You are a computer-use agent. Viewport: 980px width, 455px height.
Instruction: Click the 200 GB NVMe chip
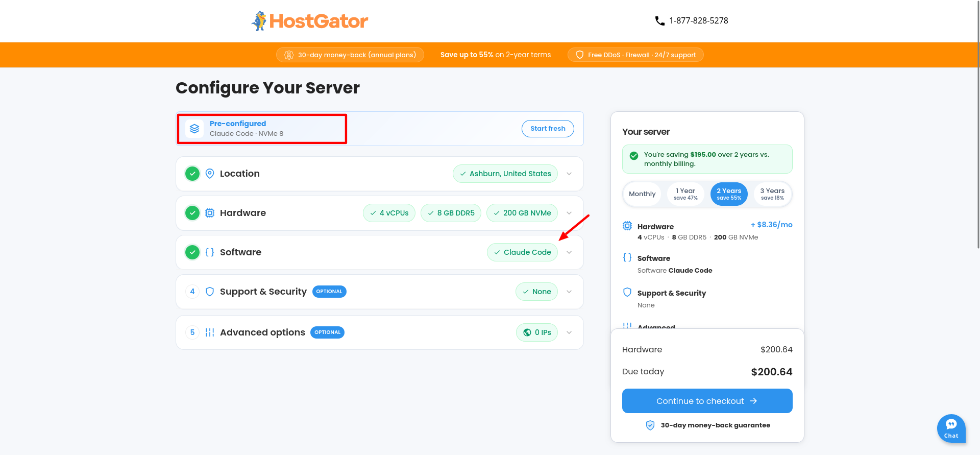click(x=522, y=213)
